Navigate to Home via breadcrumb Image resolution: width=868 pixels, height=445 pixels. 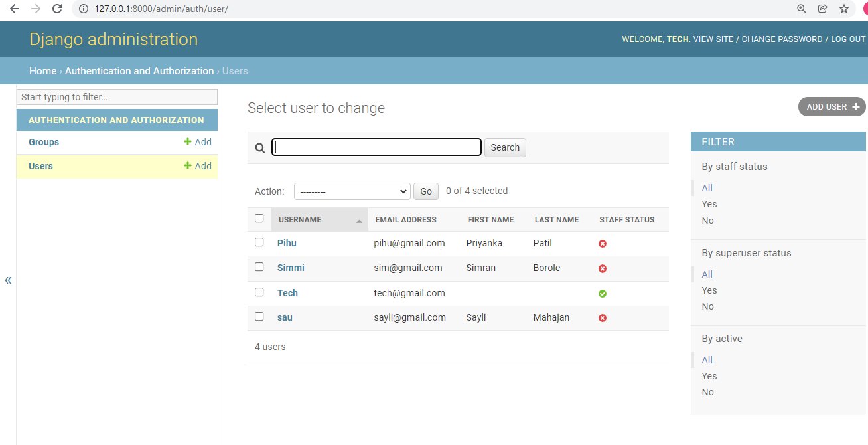42,70
